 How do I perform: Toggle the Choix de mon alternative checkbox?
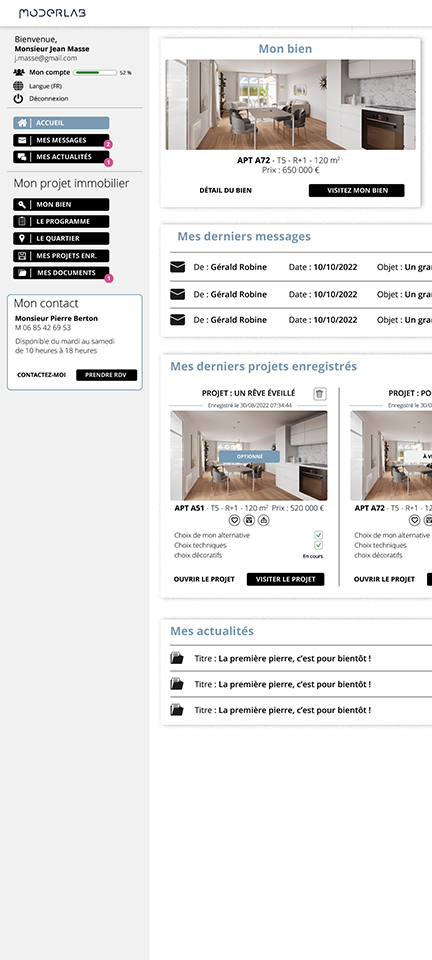click(x=319, y=535)
